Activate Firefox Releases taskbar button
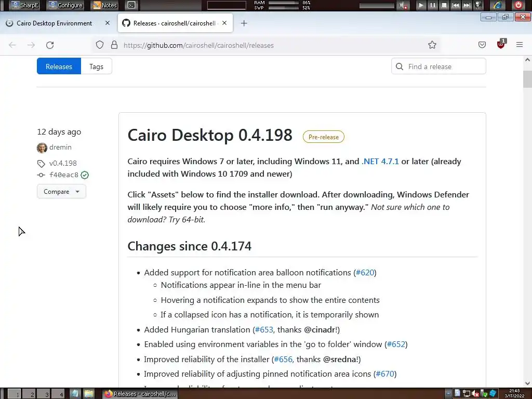532x399 pixels. pos(140,394)
